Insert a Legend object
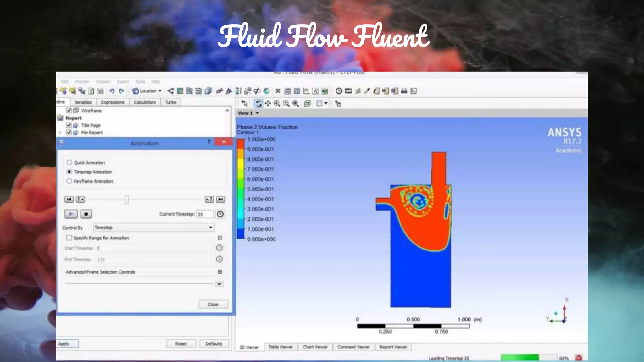The image size is (644, 362). click(238, 91)
